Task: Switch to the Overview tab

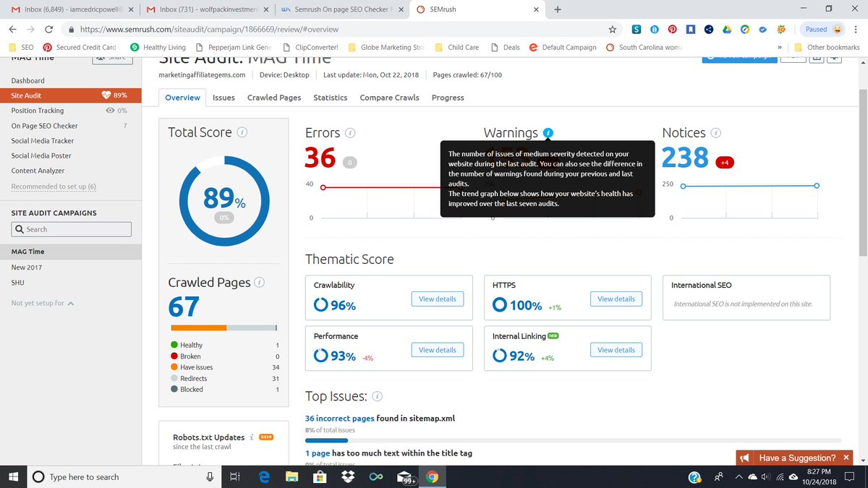Action: pyautogui.click(x=182, y=98)
